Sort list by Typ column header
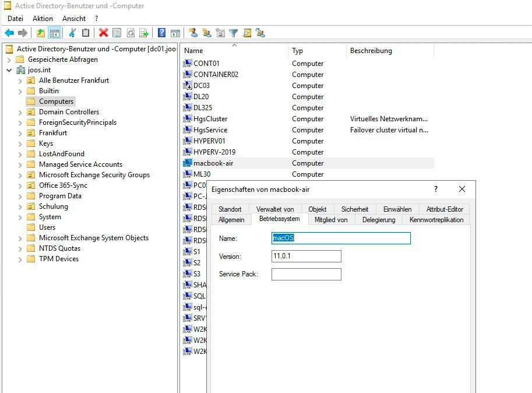The width and height of the screenshot is (532, 393). tap(317, 51)
